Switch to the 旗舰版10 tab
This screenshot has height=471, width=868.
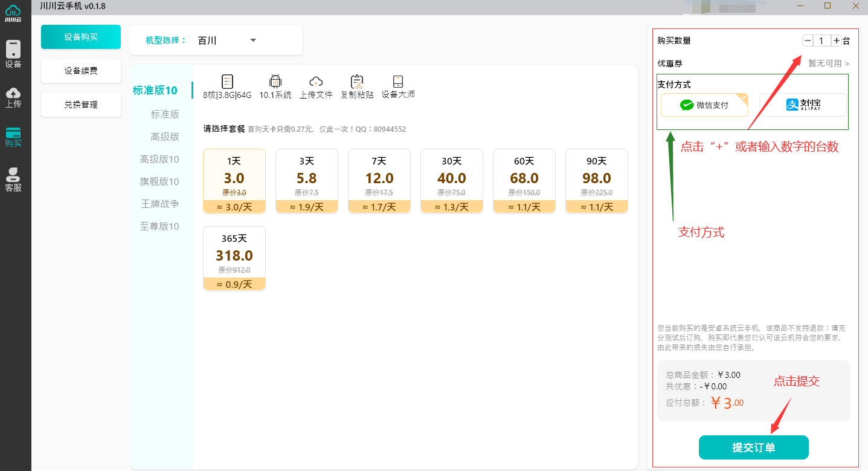point(159,181)
